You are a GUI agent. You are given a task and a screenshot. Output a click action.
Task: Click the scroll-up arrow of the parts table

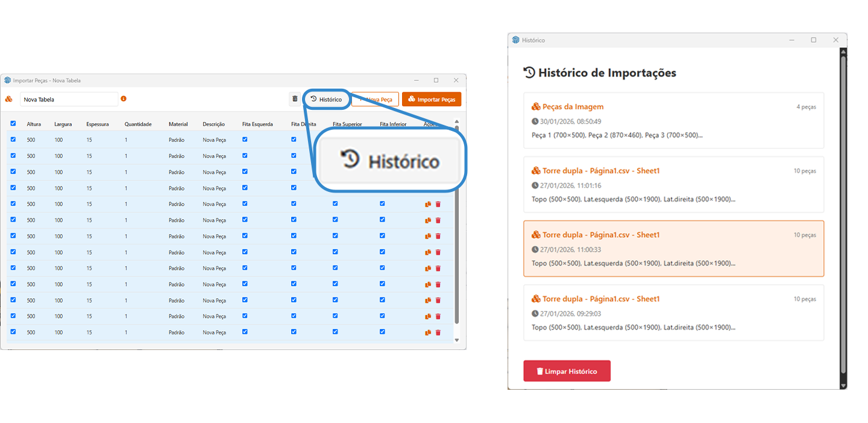[x=456, y=122]
